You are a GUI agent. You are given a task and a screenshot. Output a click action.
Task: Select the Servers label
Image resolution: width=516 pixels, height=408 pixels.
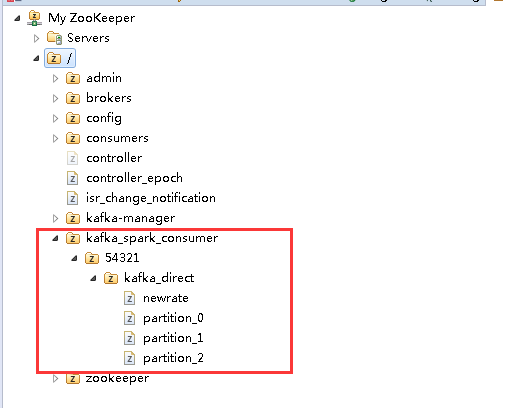pos(88,38)
